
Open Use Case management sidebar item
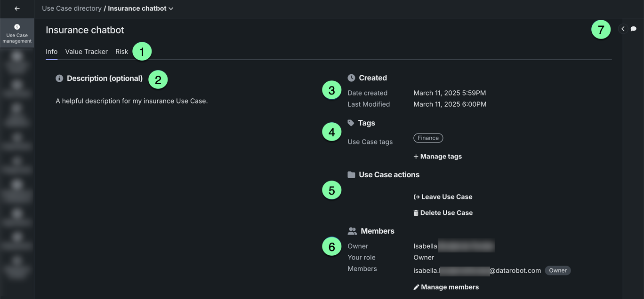pos(17,33)
